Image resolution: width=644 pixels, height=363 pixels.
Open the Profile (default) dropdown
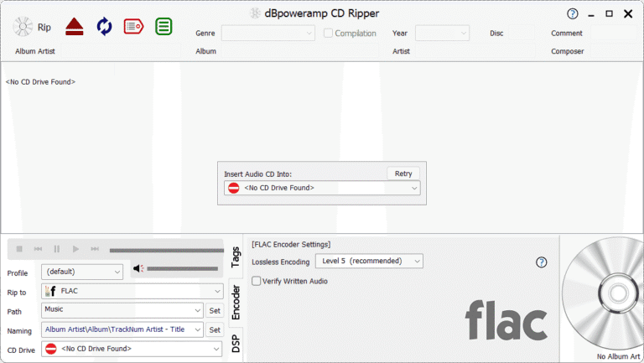tap(82, 272)
